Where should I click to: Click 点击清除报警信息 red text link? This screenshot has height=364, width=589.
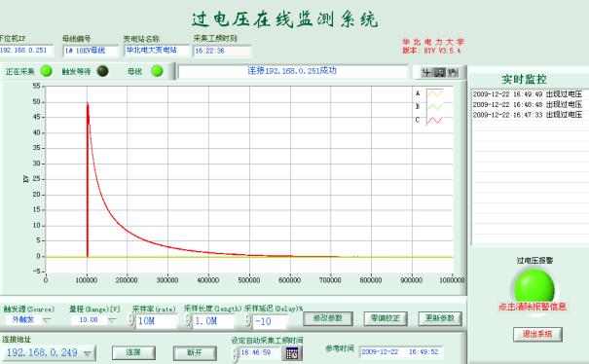533,307
